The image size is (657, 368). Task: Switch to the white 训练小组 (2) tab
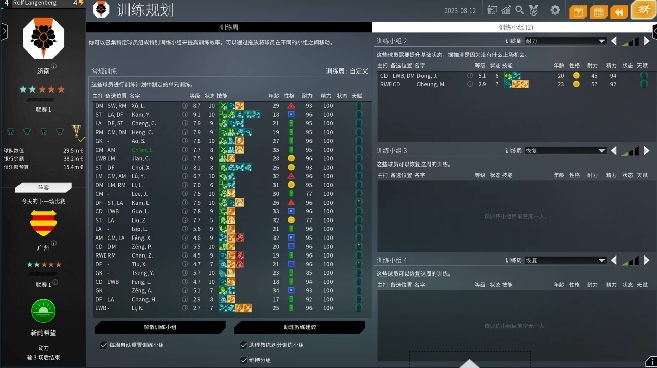[512, 27]
